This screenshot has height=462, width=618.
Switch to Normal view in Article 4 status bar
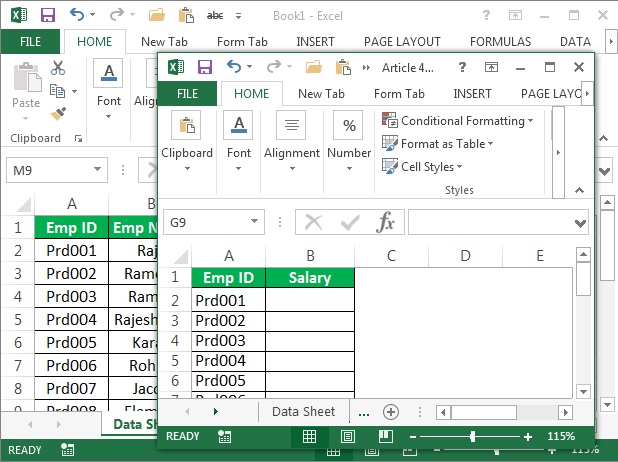tap(309, 436)
